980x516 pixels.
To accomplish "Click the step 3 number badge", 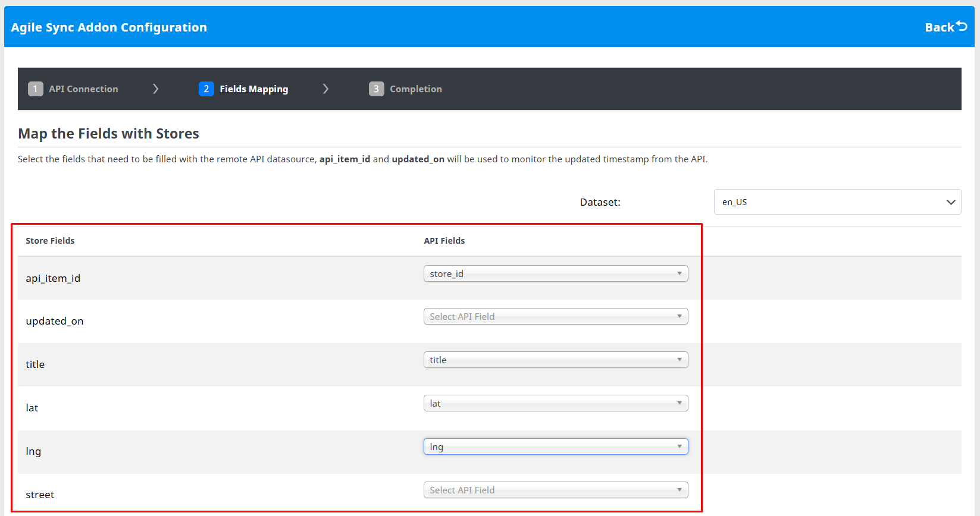I will point(376,89).
